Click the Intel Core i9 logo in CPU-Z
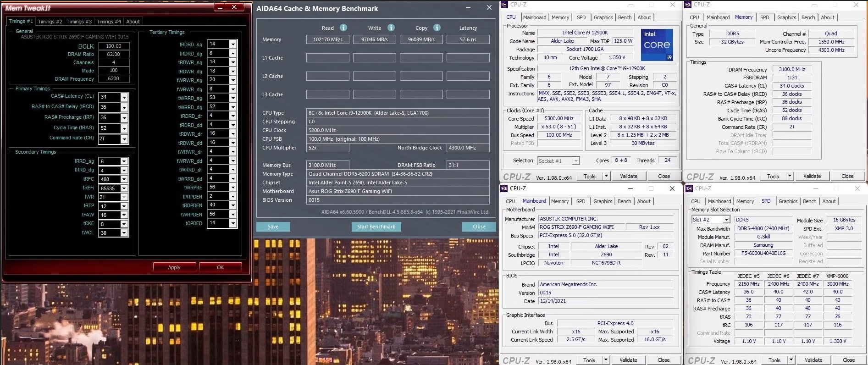Image resolution: width=868 pixels, height=365 pixels. [657, 45]
